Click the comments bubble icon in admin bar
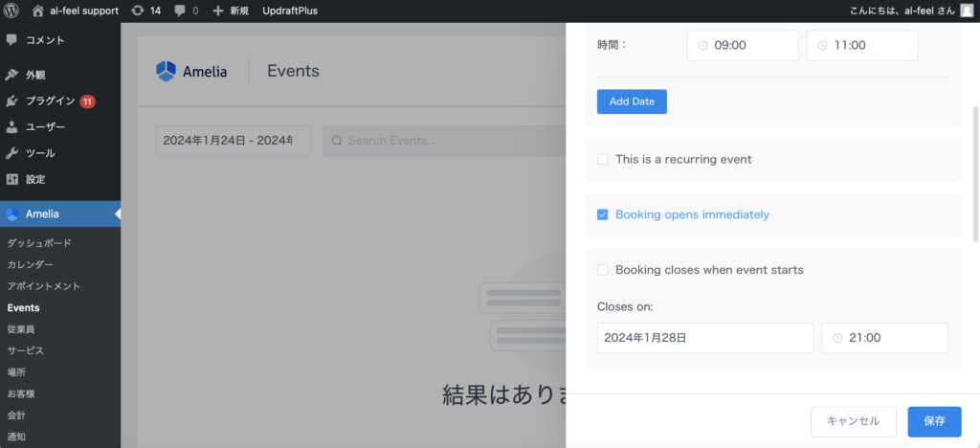The height and width of the screenshot is (448, 980). [180, 11]
